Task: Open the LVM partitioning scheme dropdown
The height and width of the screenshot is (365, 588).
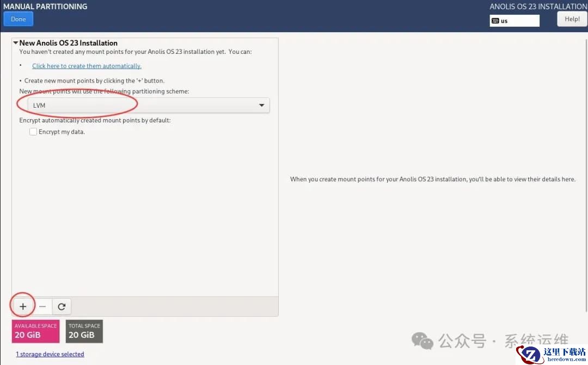Action: (x=149, y=106)
